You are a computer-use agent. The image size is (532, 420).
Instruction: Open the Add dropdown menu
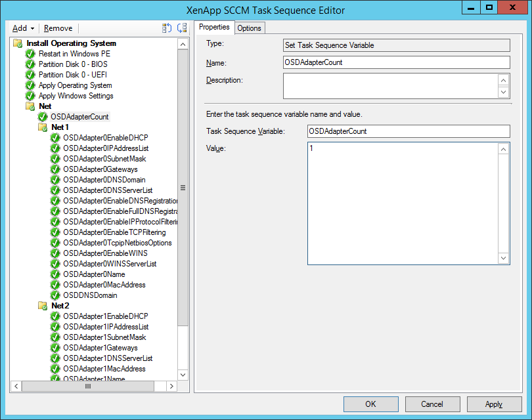[24, 28]
